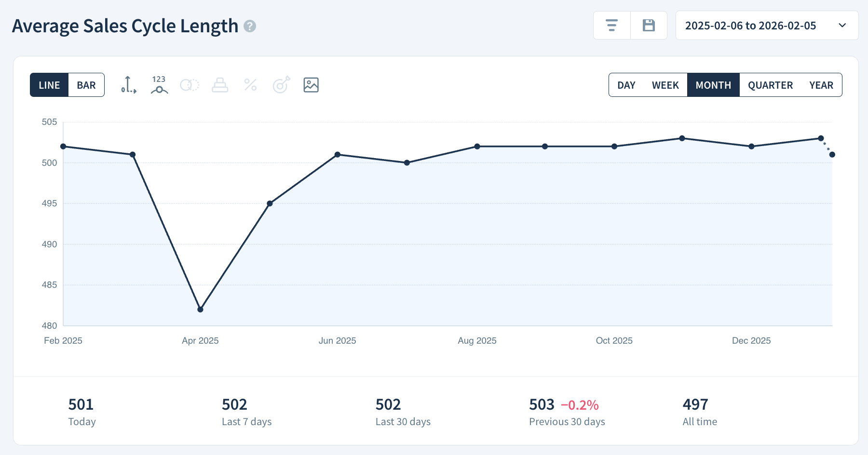Select WEEK granularity

pyautogui.click(x=665, y=85)
